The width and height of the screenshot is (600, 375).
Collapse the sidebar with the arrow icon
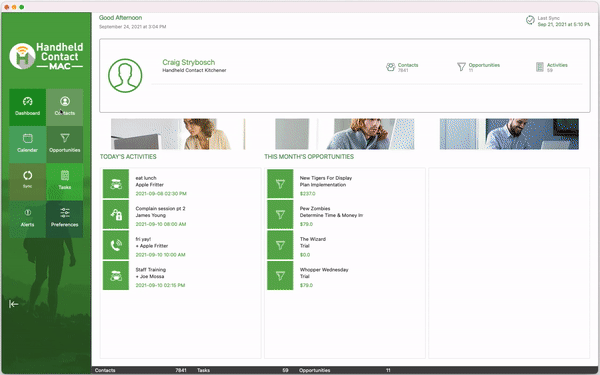coord(13,304)
